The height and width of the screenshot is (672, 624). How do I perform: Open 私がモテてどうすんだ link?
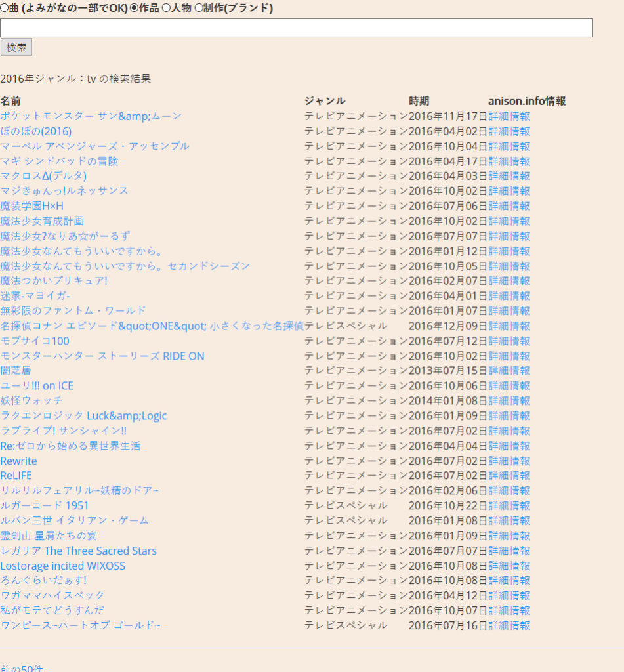point(52,610)
